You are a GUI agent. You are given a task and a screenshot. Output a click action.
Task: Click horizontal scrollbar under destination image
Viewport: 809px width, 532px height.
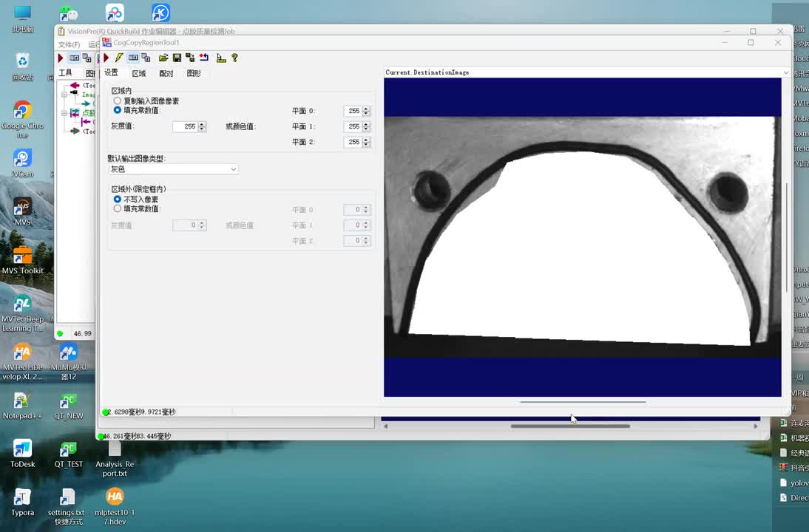[583, 401]
